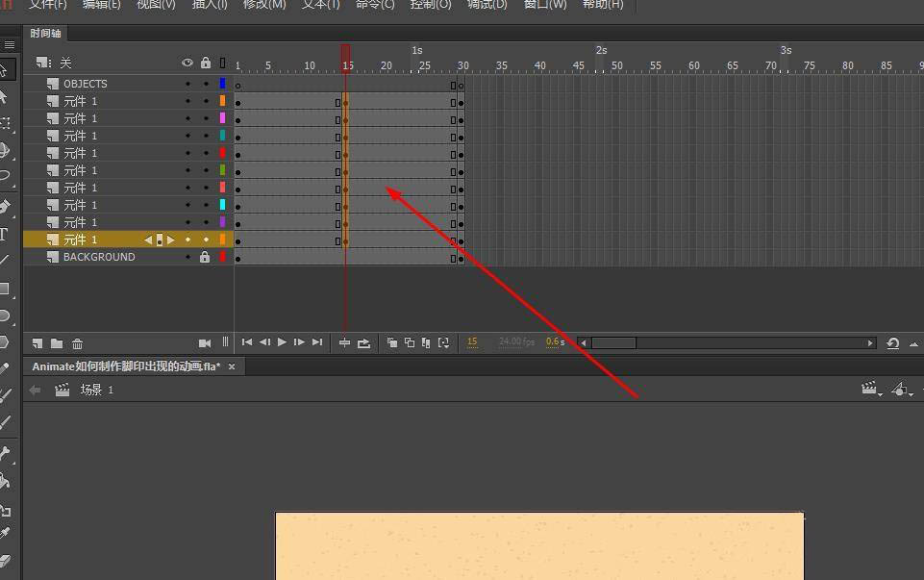
Task: Open the Edit Symbols dropdown
Action: [x=902, y=390]
